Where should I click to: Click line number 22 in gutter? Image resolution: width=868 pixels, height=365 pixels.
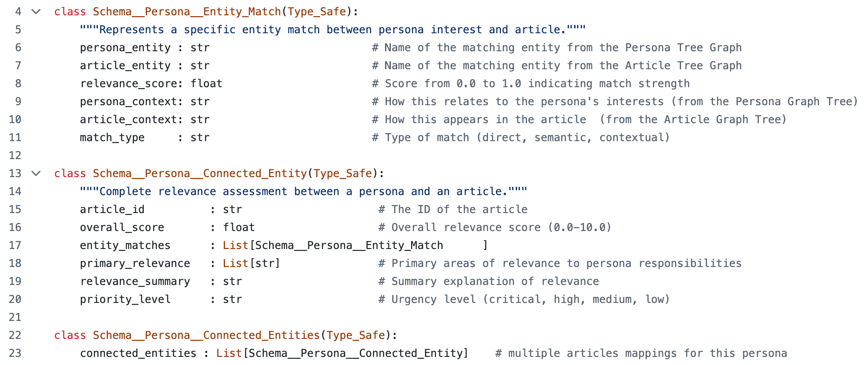pyautogui.click(x=15, y=335)
